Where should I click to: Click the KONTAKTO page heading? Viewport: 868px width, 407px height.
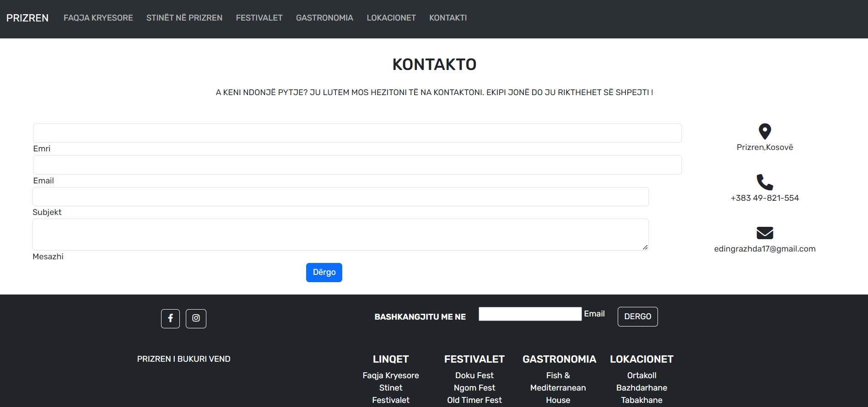point(434,64)
